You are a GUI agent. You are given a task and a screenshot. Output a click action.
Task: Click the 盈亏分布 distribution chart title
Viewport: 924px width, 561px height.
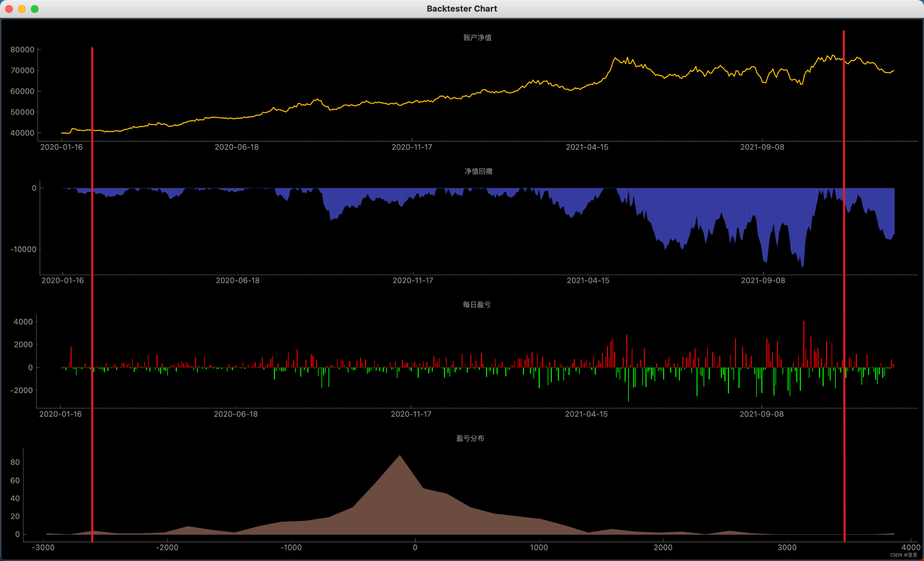(470, 438)
